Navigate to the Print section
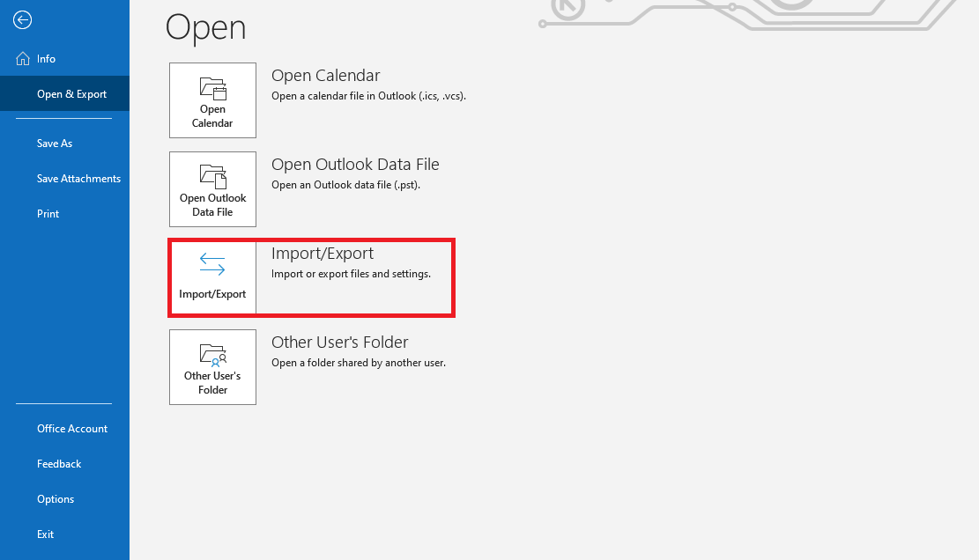The width and height of the screenshot is (979, 560). tap(48, 213)
